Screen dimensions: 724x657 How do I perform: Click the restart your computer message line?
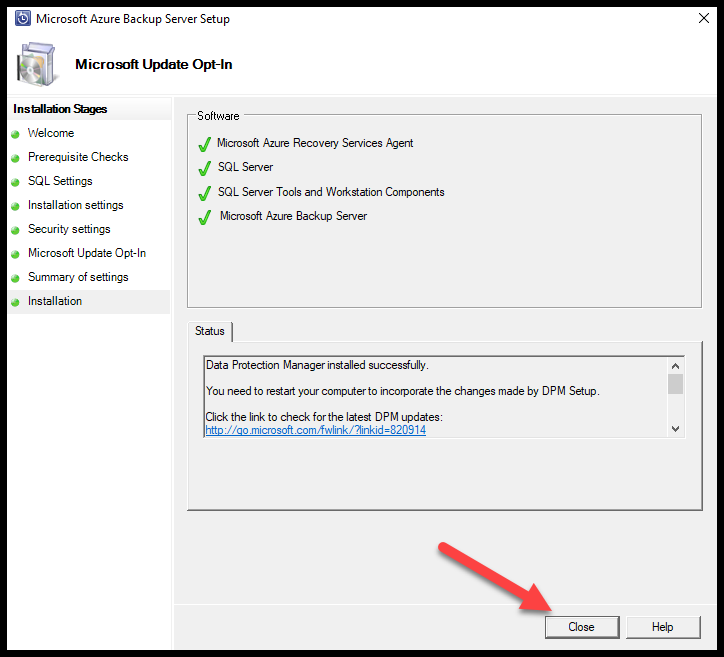pyautogui.click(x=403, y=391)
